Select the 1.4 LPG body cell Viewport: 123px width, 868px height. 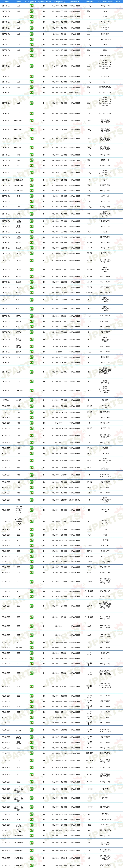89,293
